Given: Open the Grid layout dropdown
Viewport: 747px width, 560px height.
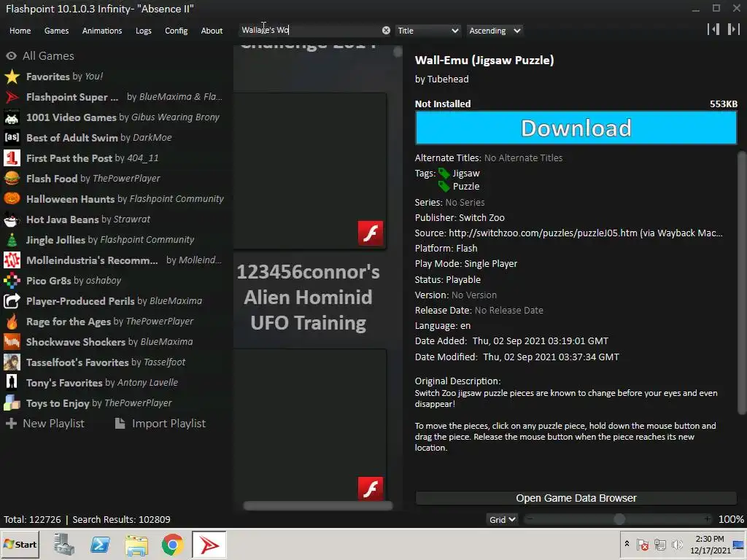Looking at the screenshot, I should click(502, 519).
